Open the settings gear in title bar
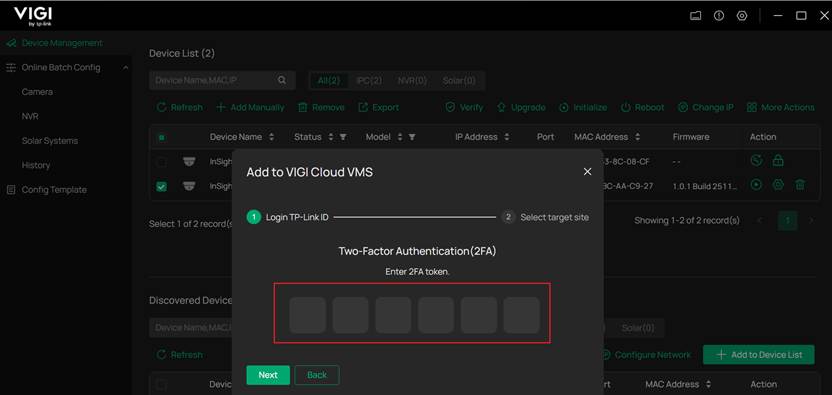This screenshot has width=832, height=395. (742, 16)
